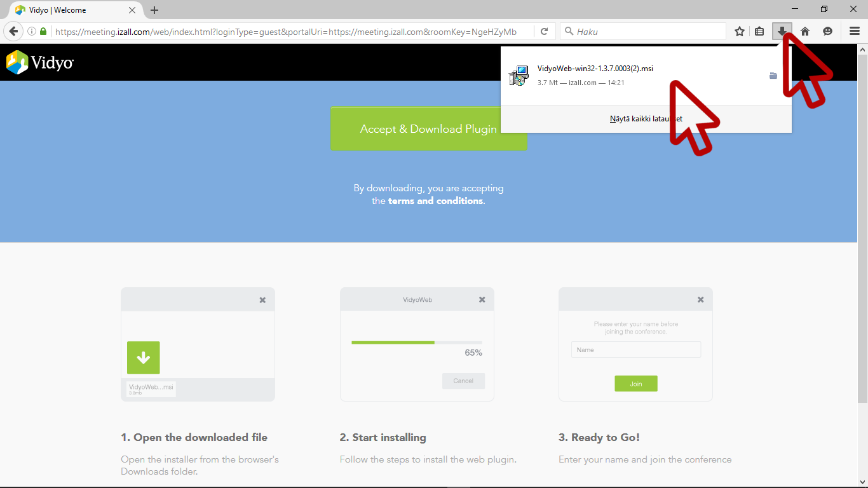Viewport: 868px width, 488px height.
Task: Click the 65% installation progress bar
Action: tap(416, 342)
